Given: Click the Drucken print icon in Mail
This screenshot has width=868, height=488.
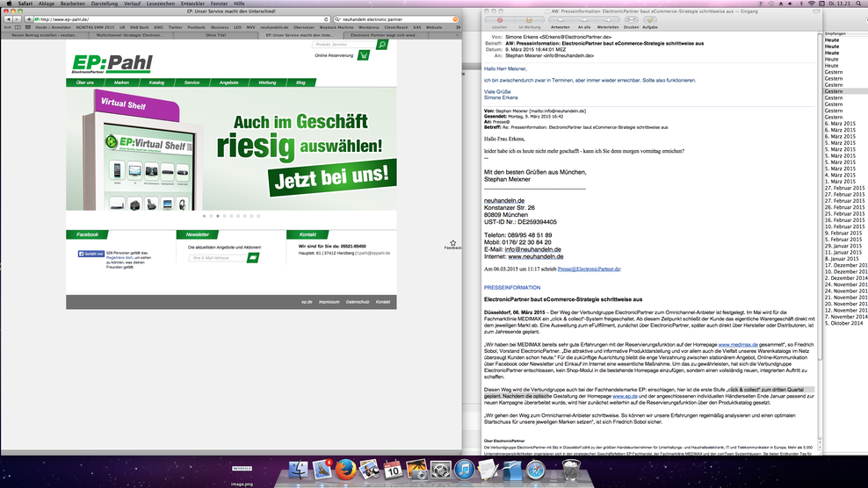Looking at the screenshot, I should [x=631, y=20].
